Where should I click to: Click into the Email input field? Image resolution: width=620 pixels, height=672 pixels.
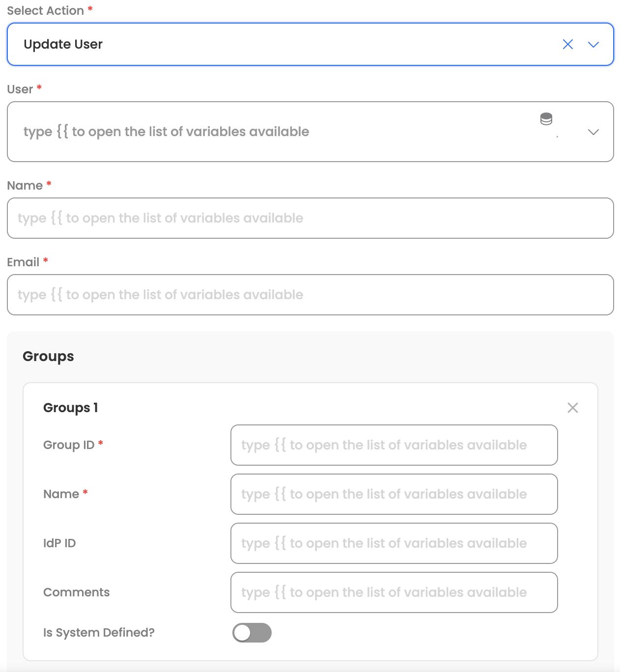[310, 295]
